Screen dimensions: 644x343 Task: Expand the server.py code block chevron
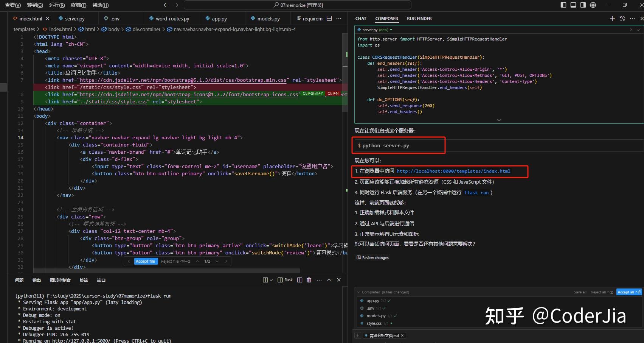point(499,120)
